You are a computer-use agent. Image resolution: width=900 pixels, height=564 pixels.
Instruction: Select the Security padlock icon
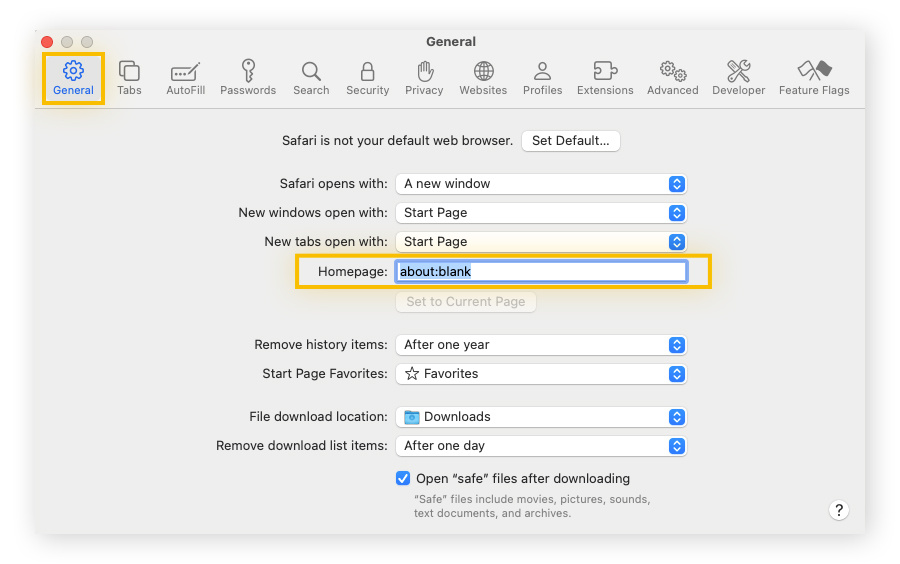click(x=367, y=78)
